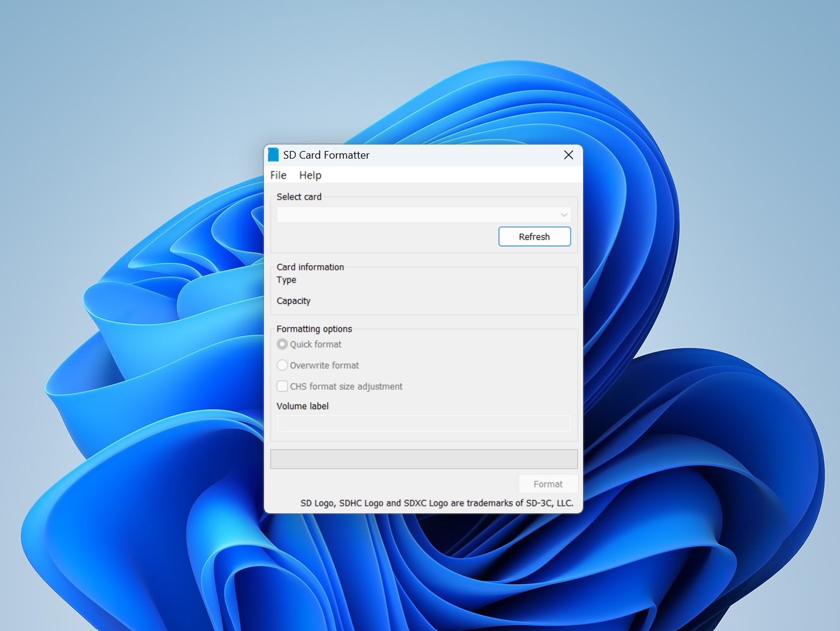
Task: Open the File menu
Action: [278, 175]
